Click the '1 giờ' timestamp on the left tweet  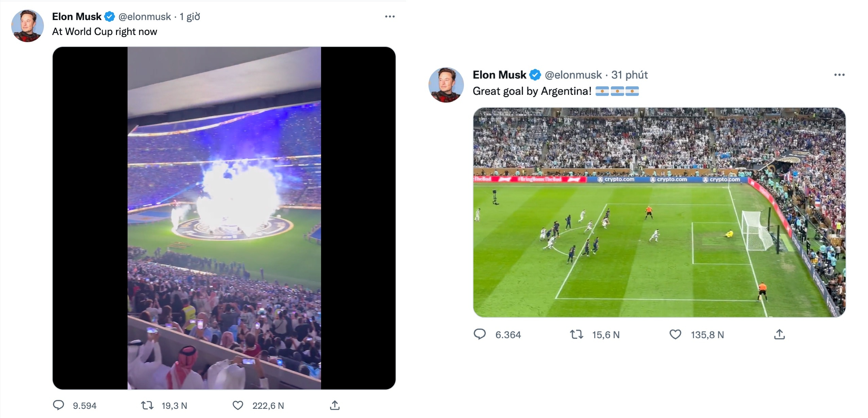click(189, 16)
